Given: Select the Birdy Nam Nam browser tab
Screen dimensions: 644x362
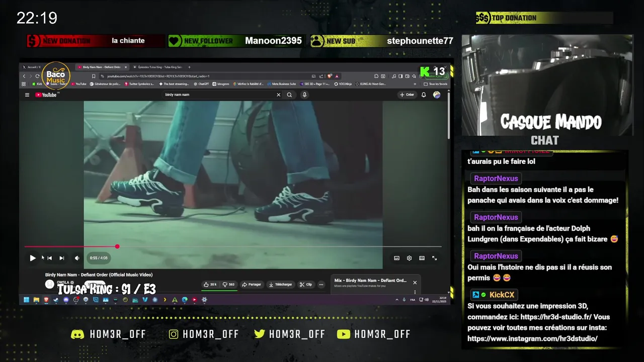Looking at the screenshot, I should [x=102, y=67].
